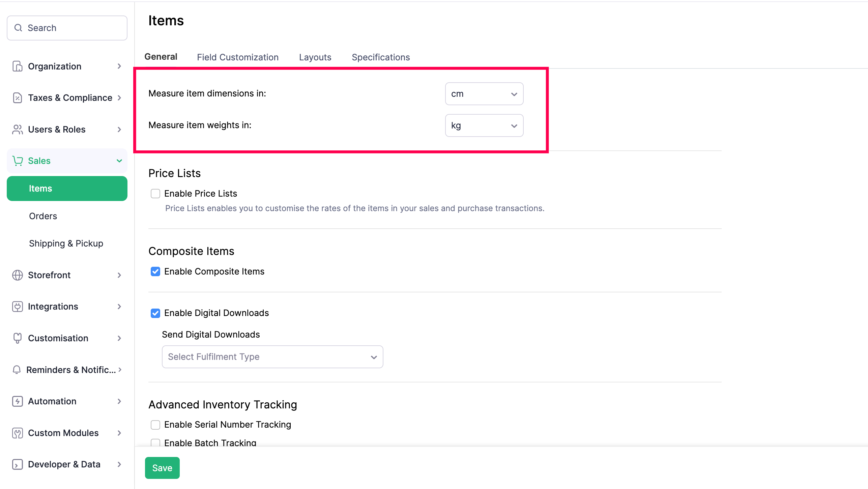Click the Developer & Data terminal icon
868x489 pixels.
point(17,464)
